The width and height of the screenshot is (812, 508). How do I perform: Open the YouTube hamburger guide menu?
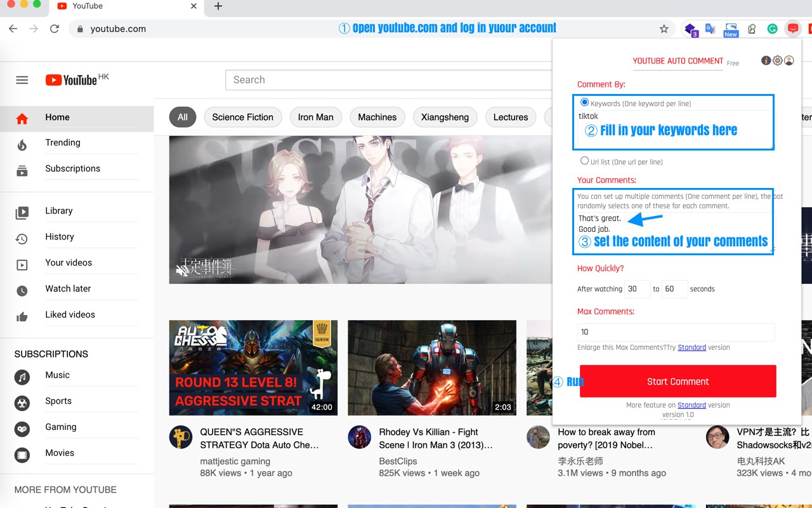(22, 80)
